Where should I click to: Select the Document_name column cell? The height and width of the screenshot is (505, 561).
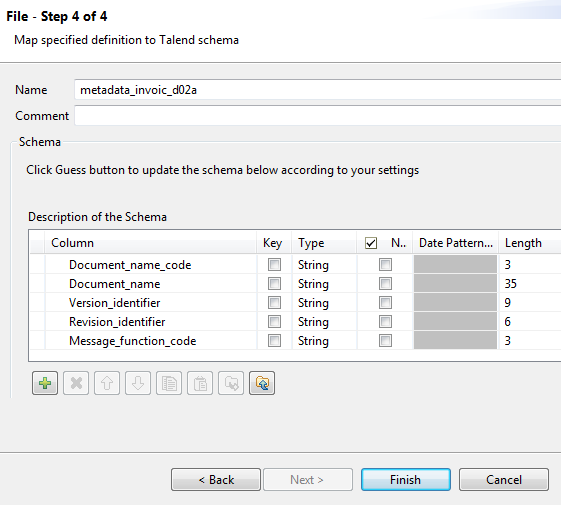[151, 284]
